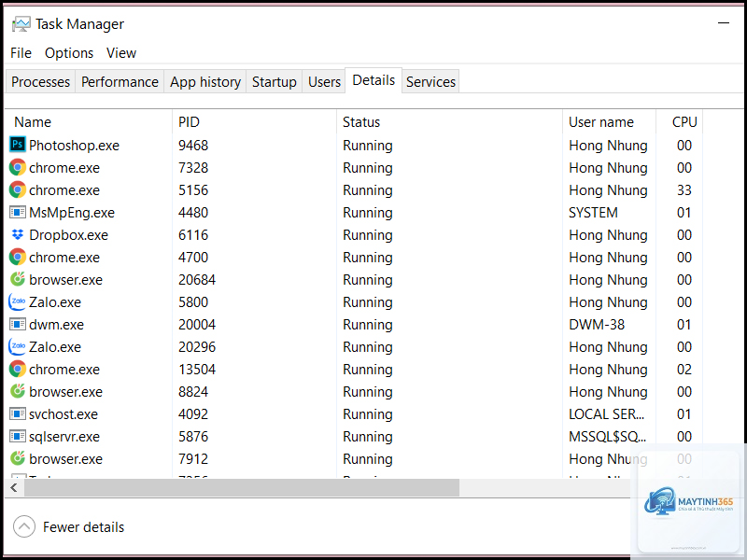The width and height of the screenshot is (747, 560).
Task: Open the File menu
Action: pos(21,53)
